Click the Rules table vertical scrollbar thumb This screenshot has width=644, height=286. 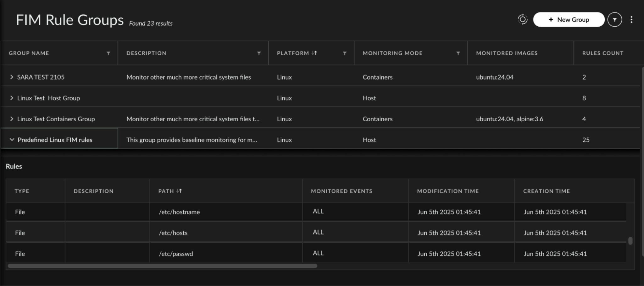click(630, 241)
